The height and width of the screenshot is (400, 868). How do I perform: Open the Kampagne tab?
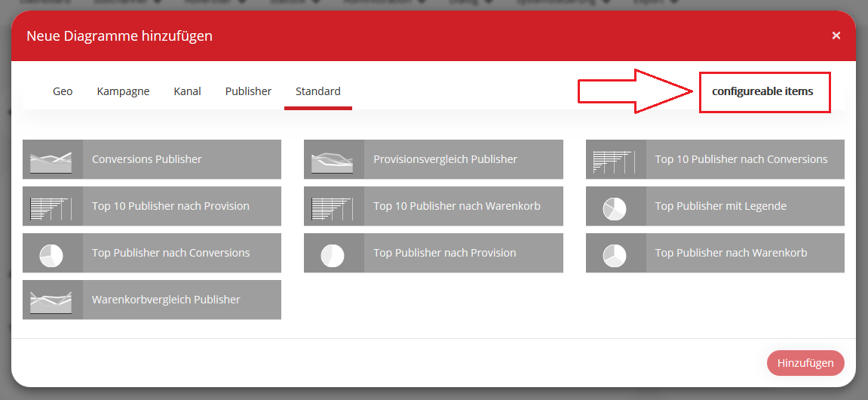123,91
